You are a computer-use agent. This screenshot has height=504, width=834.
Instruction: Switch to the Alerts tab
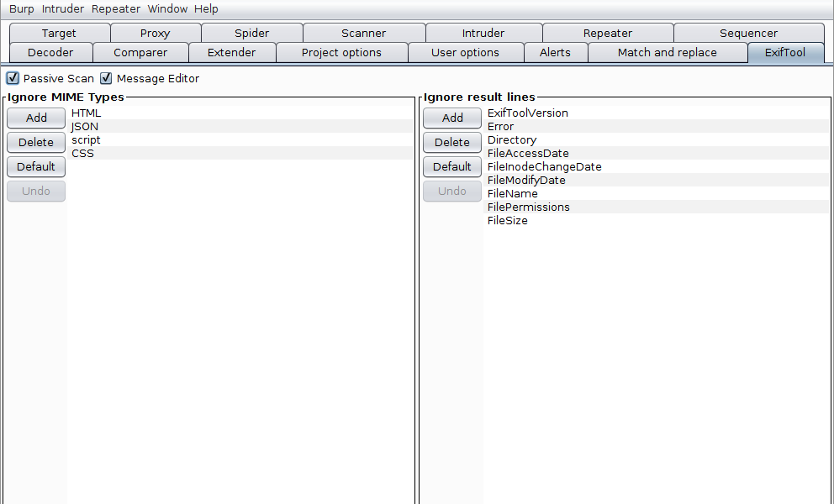coord(555,53)
